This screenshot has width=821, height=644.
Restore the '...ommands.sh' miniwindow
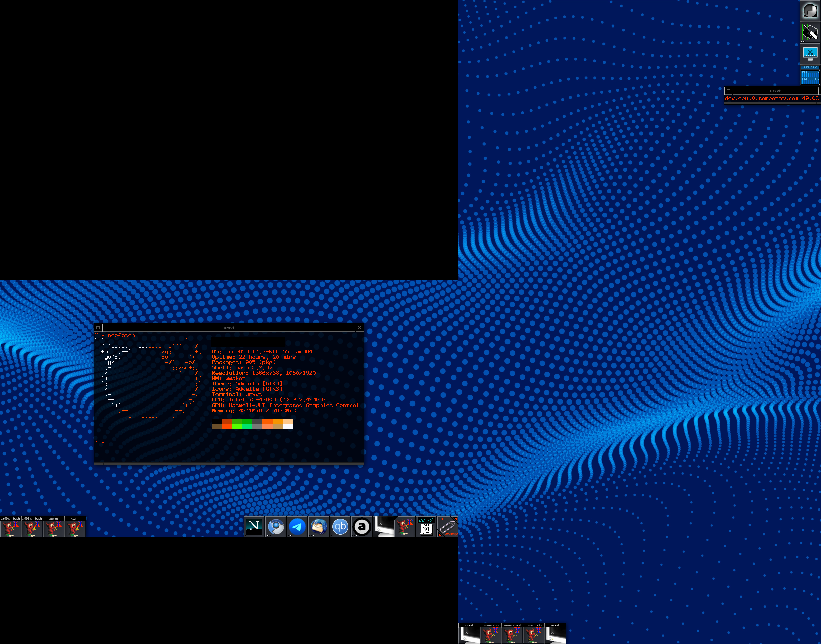[x=490, y=633]
